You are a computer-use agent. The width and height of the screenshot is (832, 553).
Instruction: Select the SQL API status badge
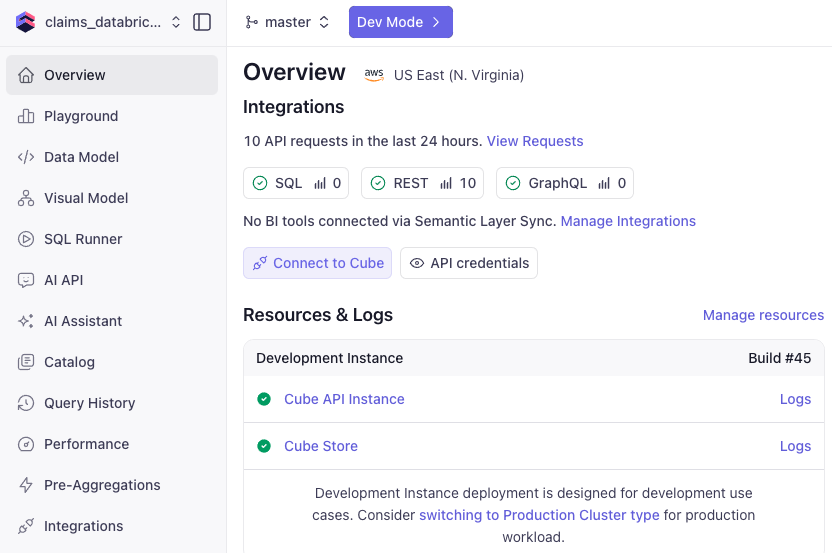pos(296,183)
